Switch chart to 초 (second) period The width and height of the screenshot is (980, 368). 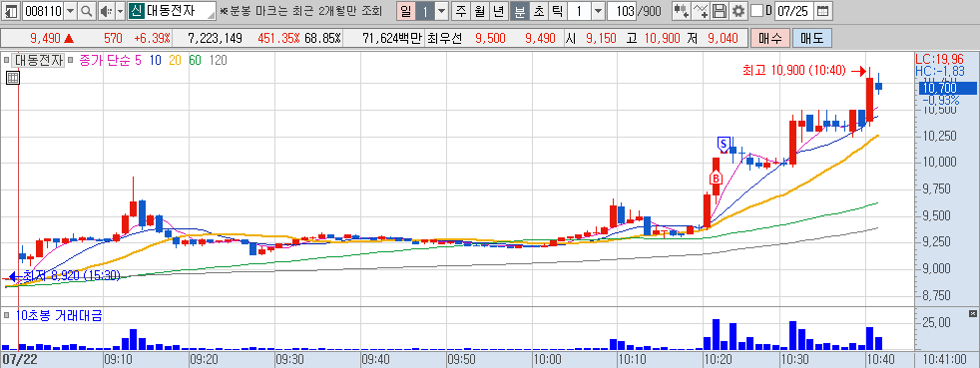click(x=538, y=11)
